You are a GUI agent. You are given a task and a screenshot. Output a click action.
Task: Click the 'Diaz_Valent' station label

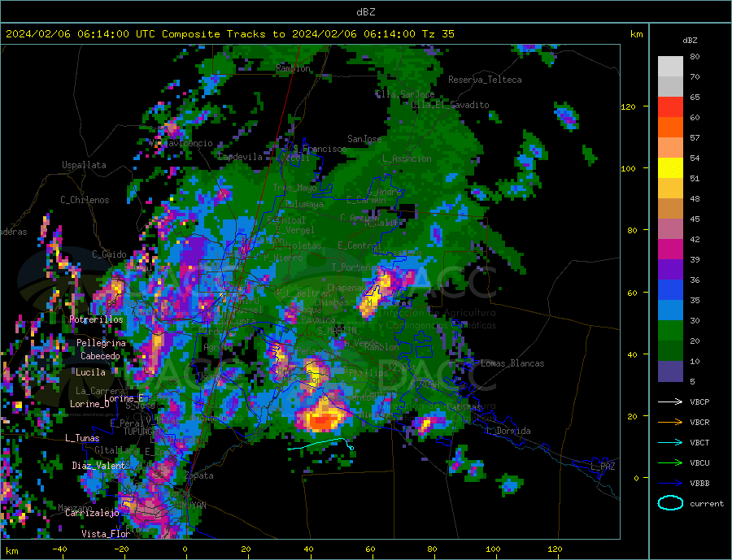tap(98, 466)
